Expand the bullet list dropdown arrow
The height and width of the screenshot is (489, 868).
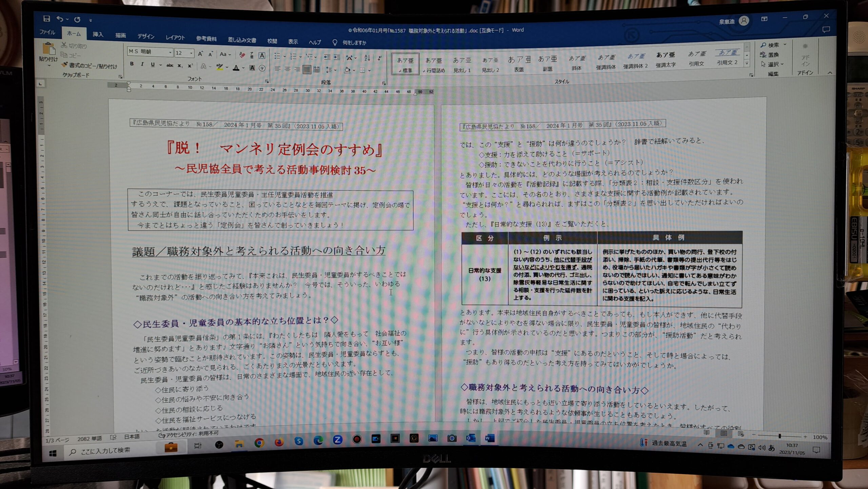[x=285, y=56]
